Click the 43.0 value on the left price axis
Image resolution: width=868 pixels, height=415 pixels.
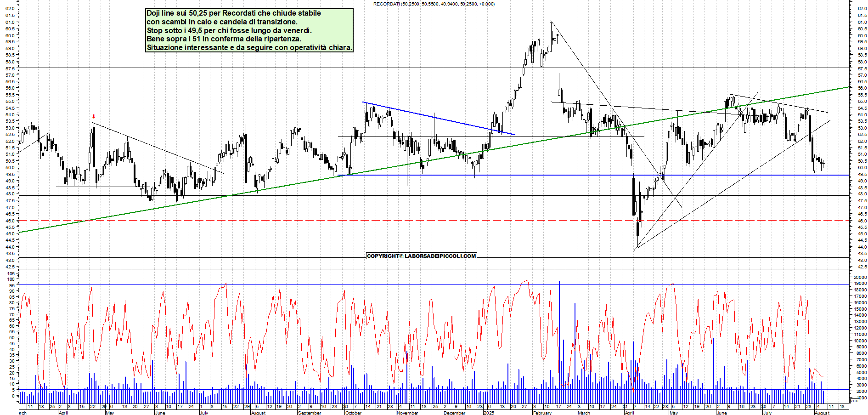point(11,260)
